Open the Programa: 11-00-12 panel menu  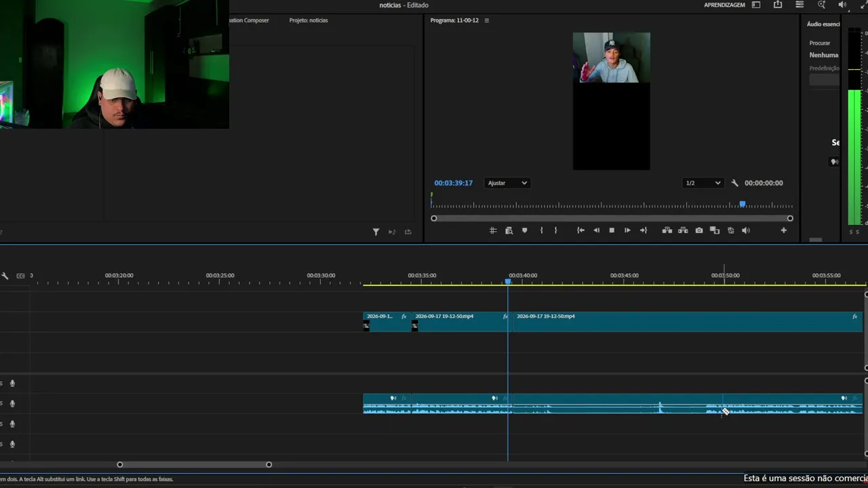(x=486, y=20)
